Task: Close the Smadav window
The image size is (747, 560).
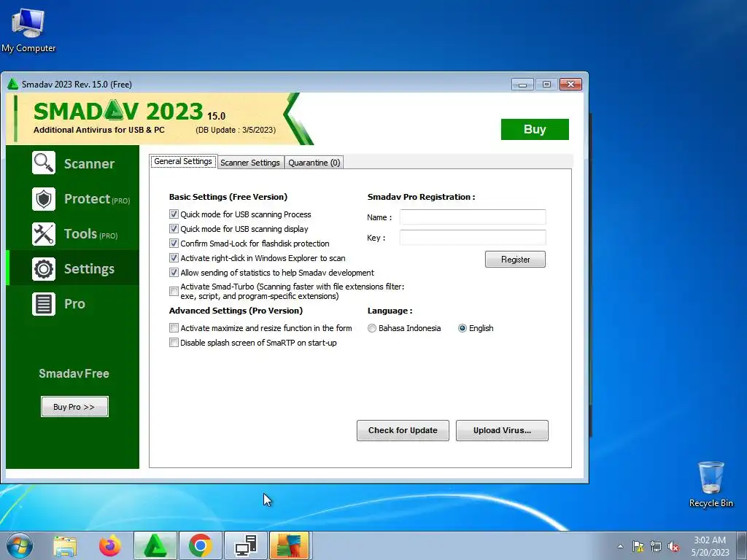Action: click(570, 85)
